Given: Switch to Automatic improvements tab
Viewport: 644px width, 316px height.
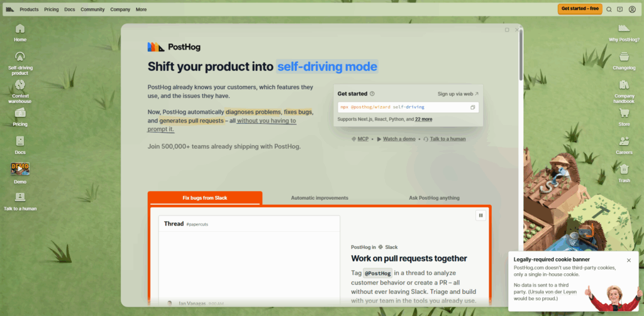Looking at the screenshot, I should tap(319, 198).
